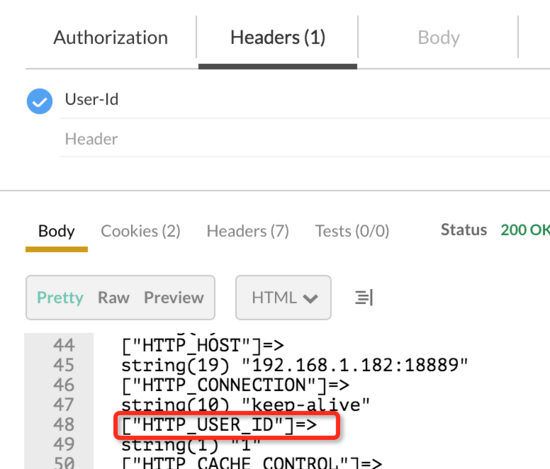Click line number 44 in gutter
Screen dimensions: 550x469
click(x=64, y=345)
